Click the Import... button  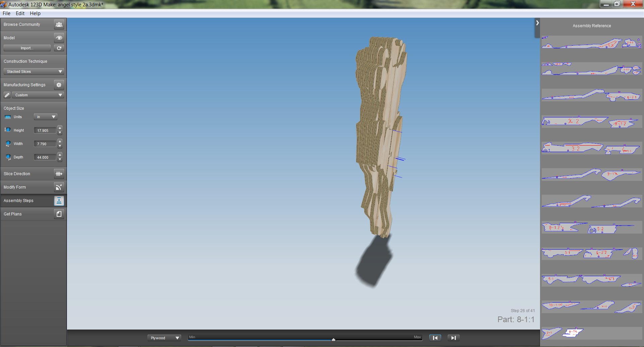point(27,48)
